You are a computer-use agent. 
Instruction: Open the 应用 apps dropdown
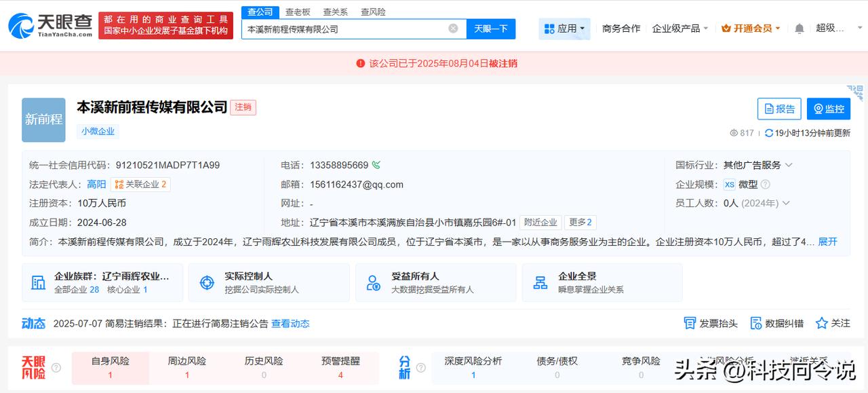[565, 29]
